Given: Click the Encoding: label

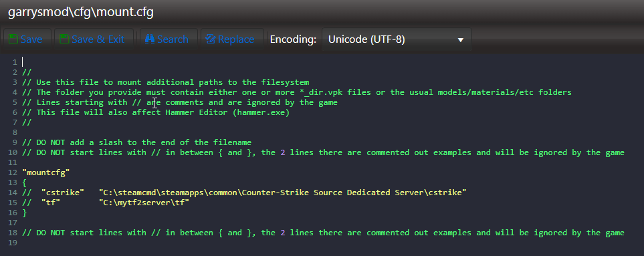Looking at the screenshot, I should coord(294,39).
